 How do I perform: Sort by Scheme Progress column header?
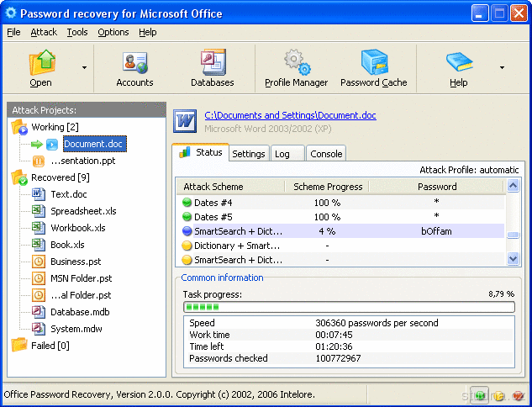pyautogui.click(x=327, y=187)
